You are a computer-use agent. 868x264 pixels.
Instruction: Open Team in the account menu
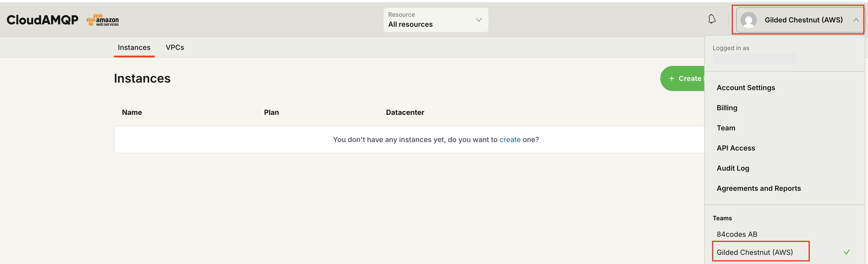click(726, 128)
